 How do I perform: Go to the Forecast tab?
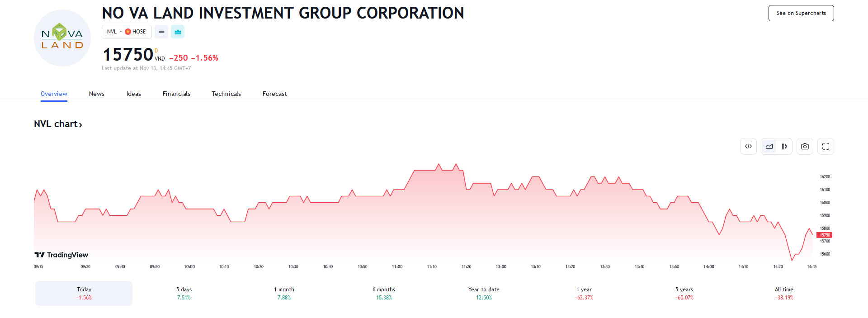274,94
